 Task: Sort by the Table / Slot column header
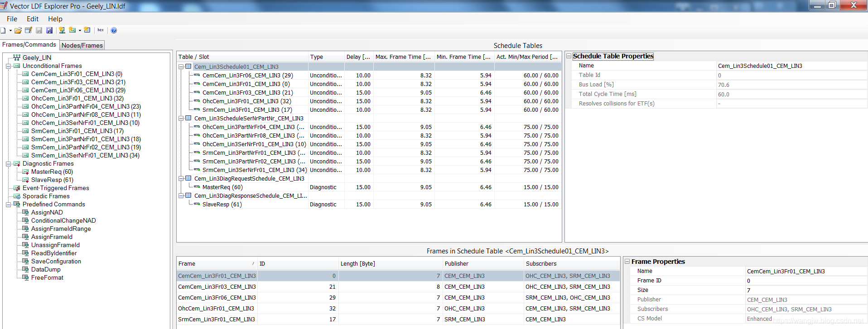(x=242, y=57)
